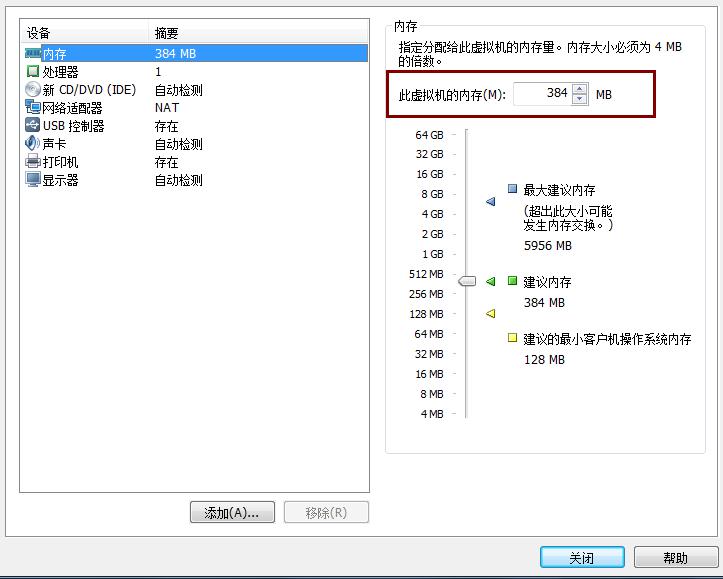Select the memory (内存) device icon
This screenshot has height=579, width=723.
coord(33,53)
